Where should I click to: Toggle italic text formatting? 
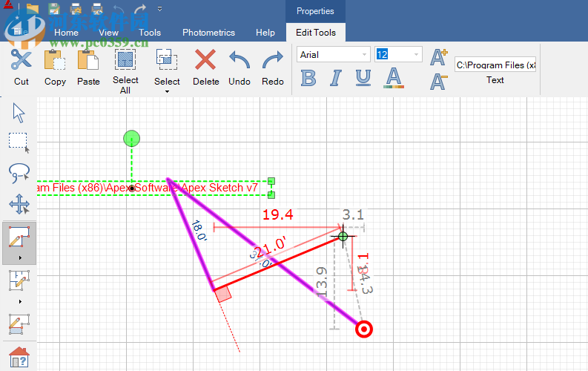(335, 78)
